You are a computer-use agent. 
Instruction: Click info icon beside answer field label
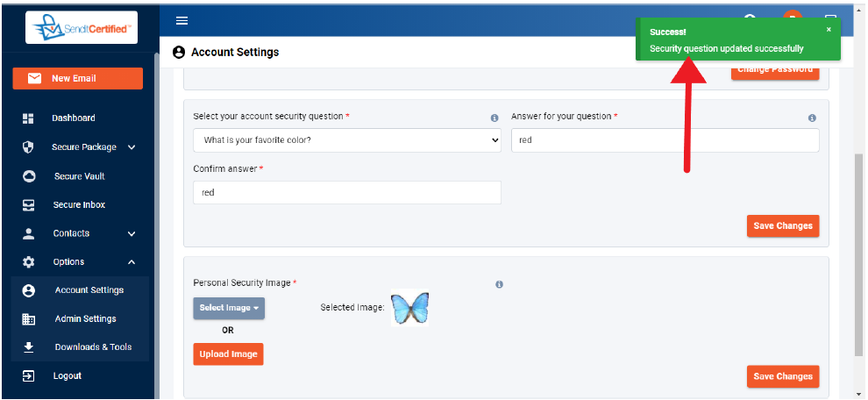pyautogui.click(x=812, y=118)
